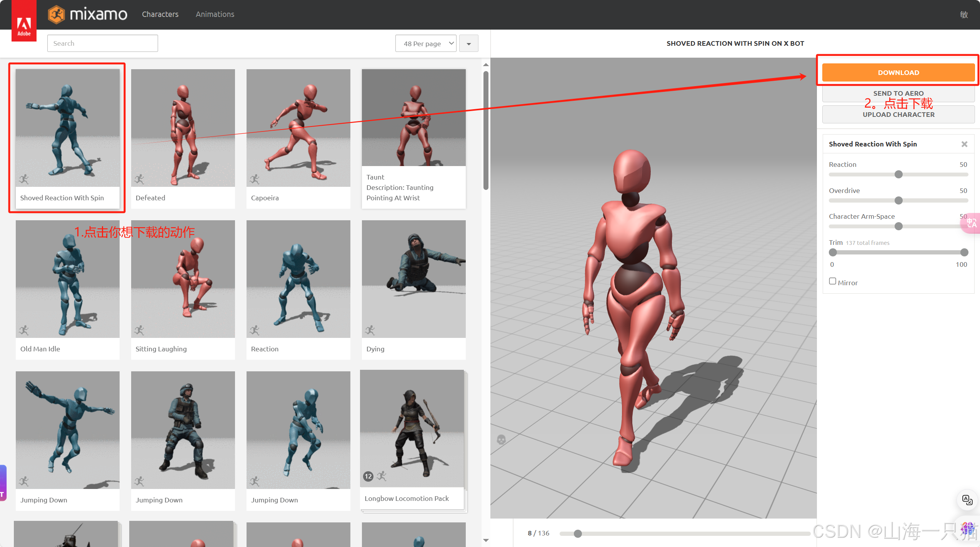Adjust the Reaction slider handle

tap(898, 175)
